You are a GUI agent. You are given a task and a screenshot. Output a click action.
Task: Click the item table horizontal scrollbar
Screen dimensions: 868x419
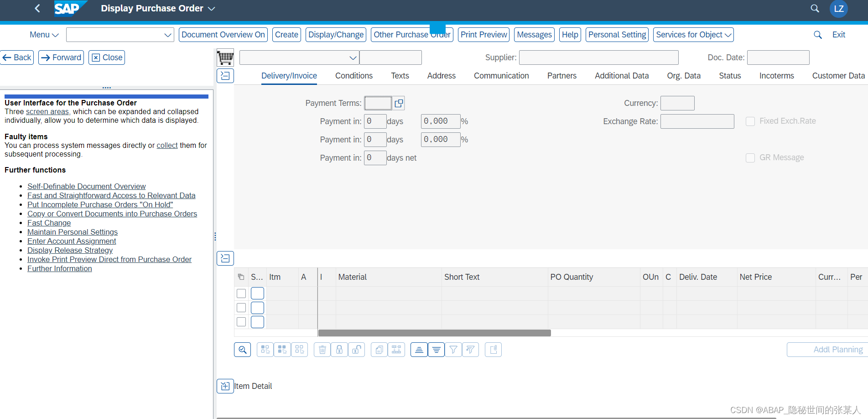pos(434,333)
